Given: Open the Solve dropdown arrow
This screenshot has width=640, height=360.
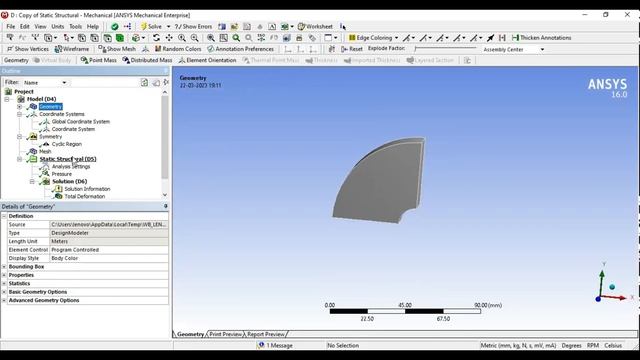Looking at the screenshot, I should 168,27.
